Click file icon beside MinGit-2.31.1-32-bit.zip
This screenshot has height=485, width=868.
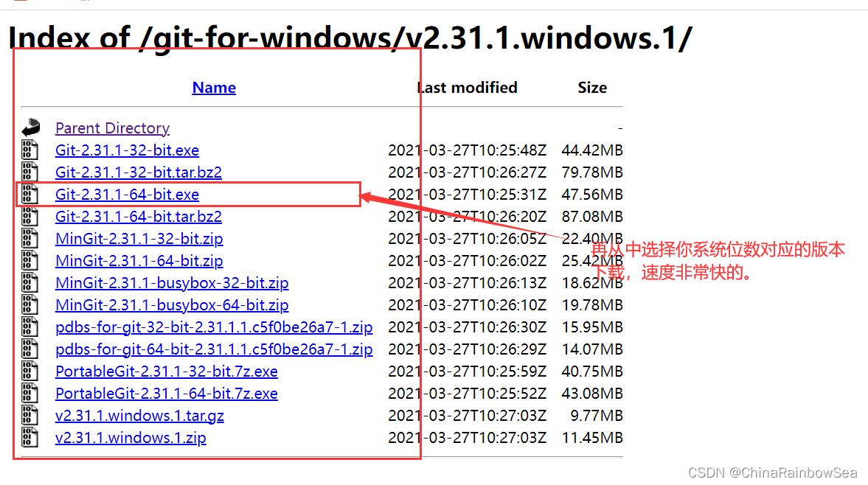pos(30,238)
